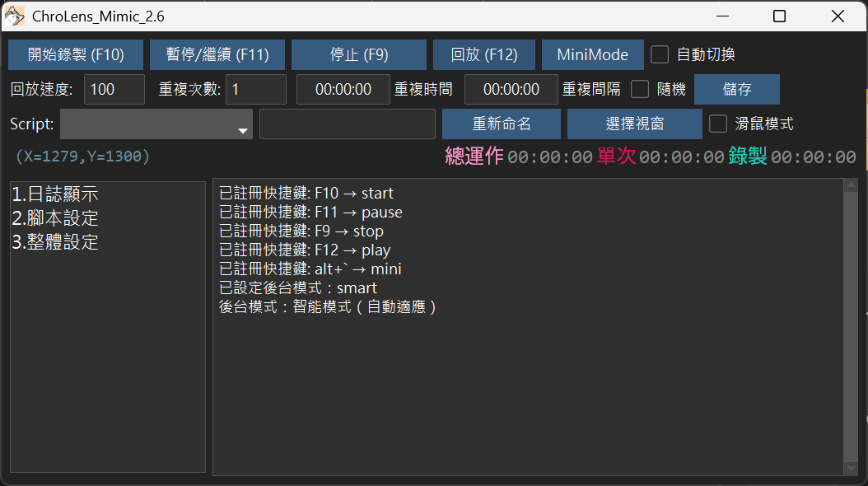Viewport: 868px width, 486px height.
Task: Save with the 儲存 button
Action: [737, 89]
